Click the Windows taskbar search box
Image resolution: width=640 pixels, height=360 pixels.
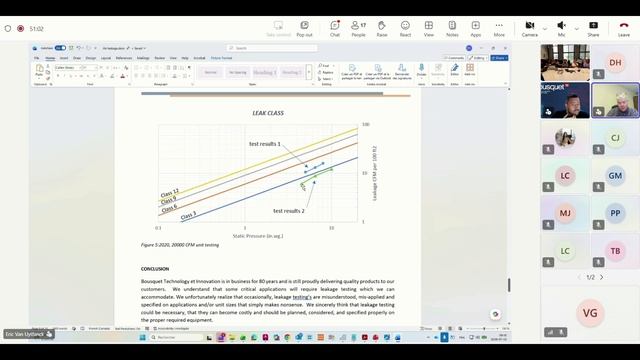(x=176, y=337)
